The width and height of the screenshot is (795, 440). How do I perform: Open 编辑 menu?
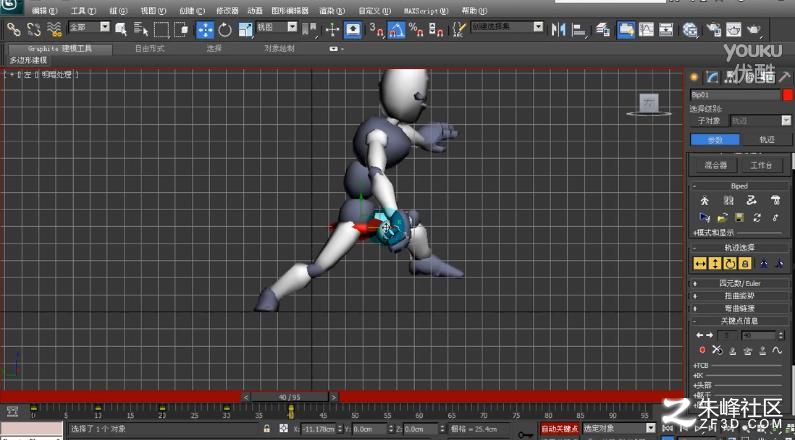pos(45,11)
